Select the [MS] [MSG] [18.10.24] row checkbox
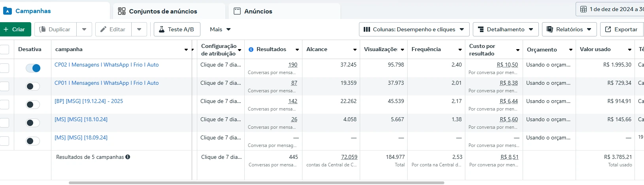644x185 pixels. tap(4, 123)
